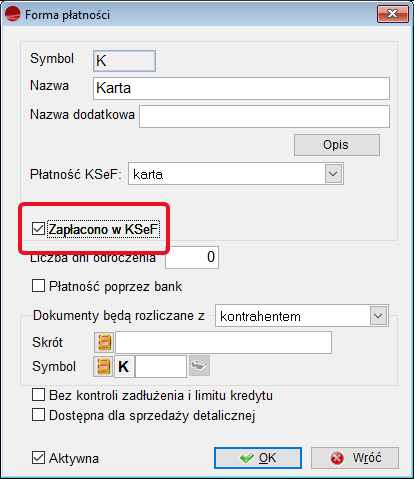Click the greyed binoculars search icon
The height and width of the screenshot is (479, 414).
[x=199, y=366]
